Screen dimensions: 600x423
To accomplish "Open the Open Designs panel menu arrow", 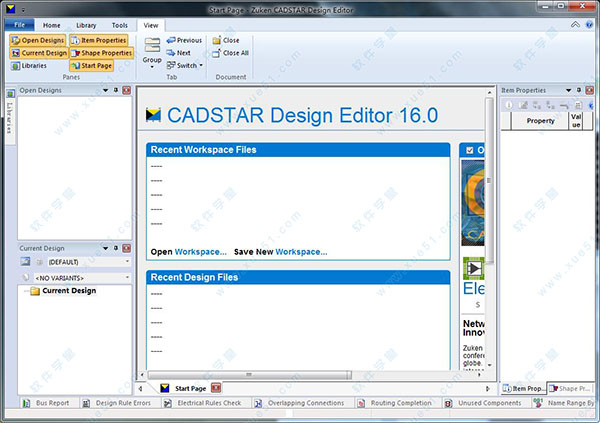I will tap(106, 90).
